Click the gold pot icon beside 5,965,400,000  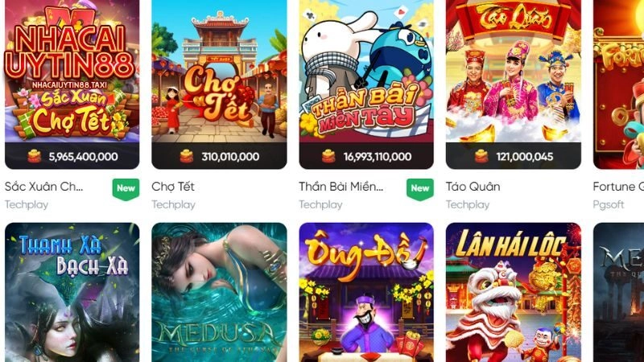(x=35, y=156)
